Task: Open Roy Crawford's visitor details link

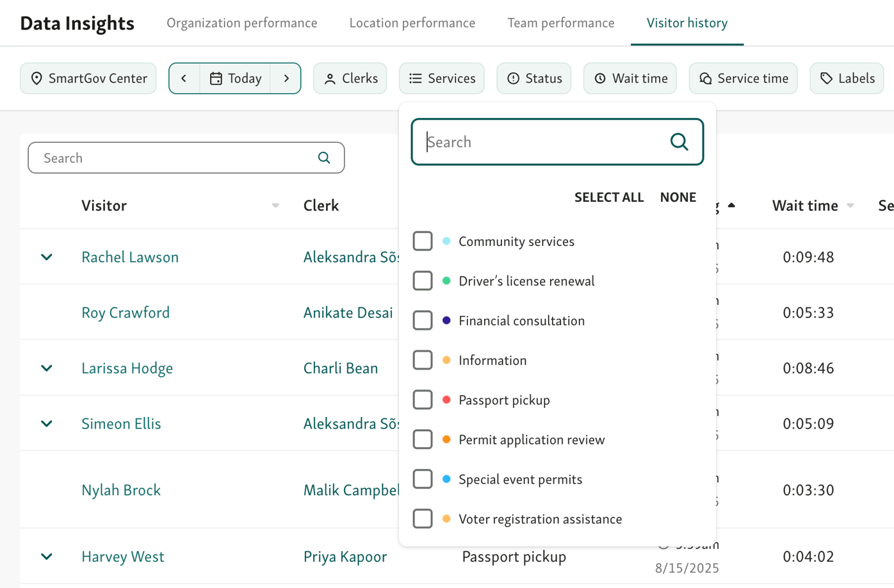Action: [126, 313]
